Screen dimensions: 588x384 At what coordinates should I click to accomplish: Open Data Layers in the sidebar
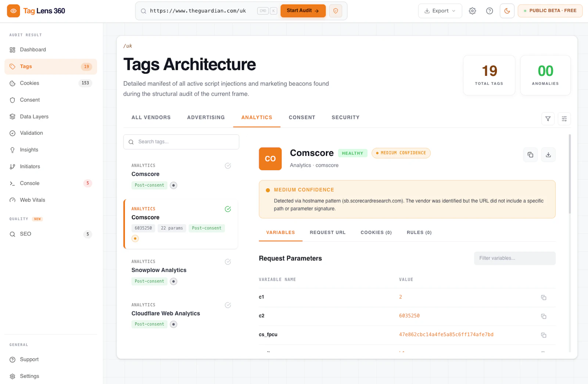[51, 117]
